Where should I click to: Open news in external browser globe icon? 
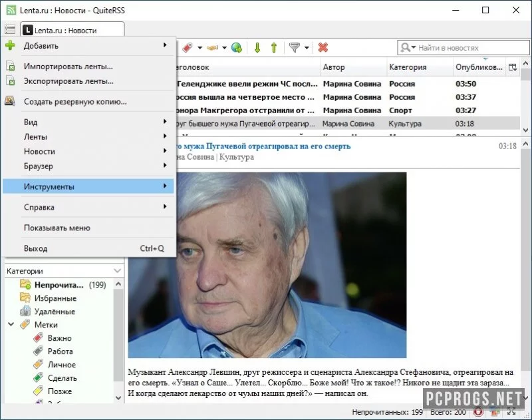pos(237,47)
